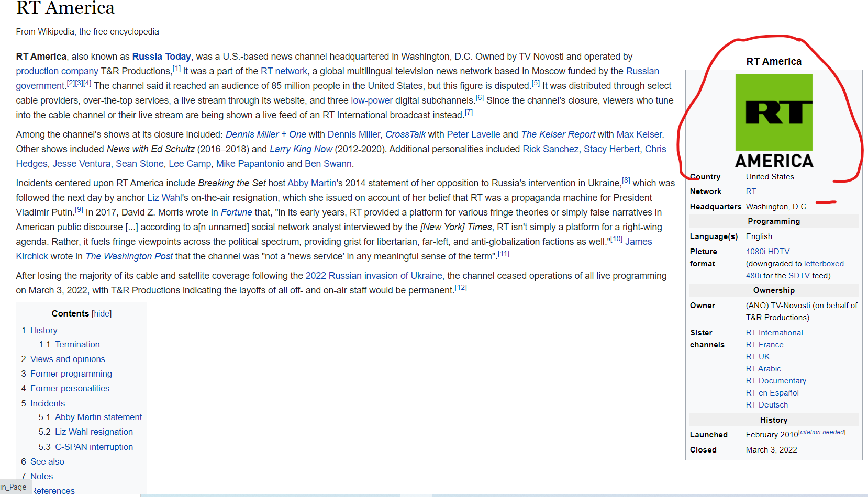Jump to citation reference 11
868x497 pixels.
504,253
